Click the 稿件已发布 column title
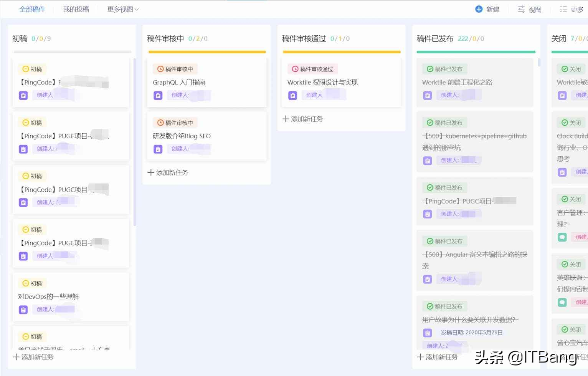Viewport: 588px width, 376px height. click(x=435, y=39)
